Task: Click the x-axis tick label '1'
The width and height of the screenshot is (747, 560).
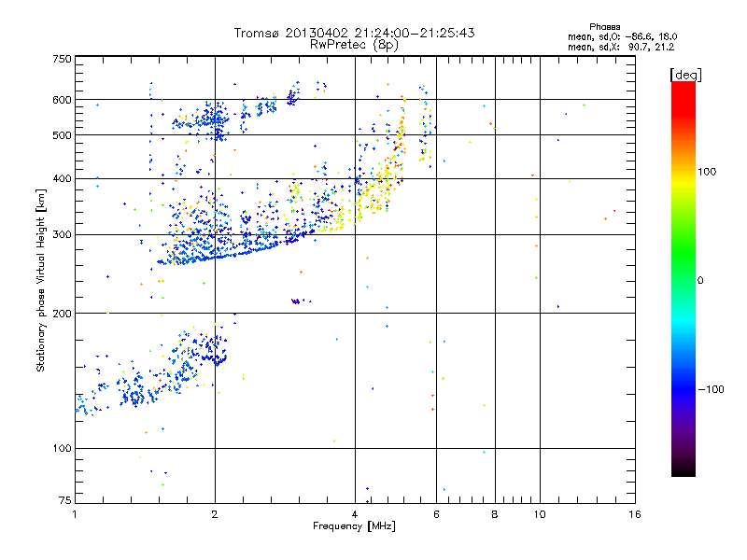Action: coord(75,514)
